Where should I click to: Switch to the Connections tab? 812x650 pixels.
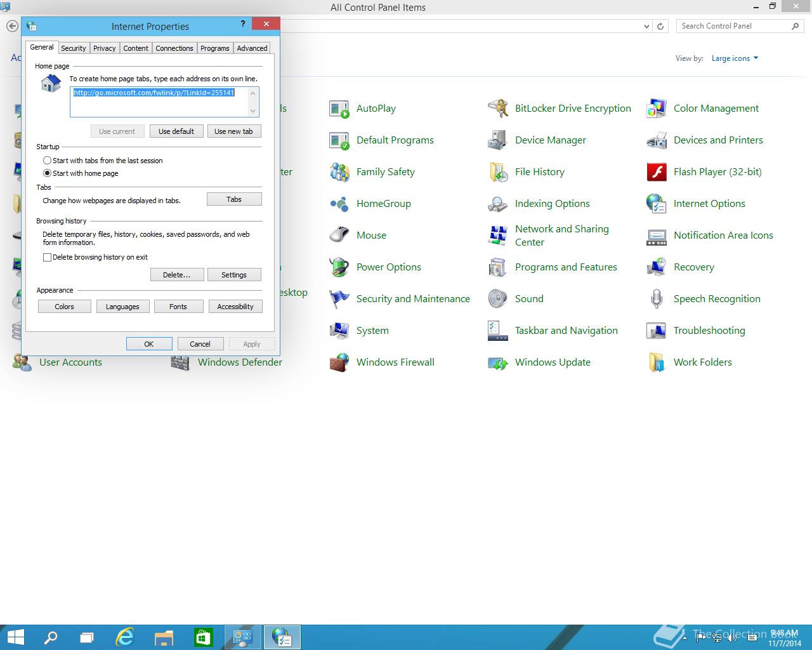pos(174,48)
